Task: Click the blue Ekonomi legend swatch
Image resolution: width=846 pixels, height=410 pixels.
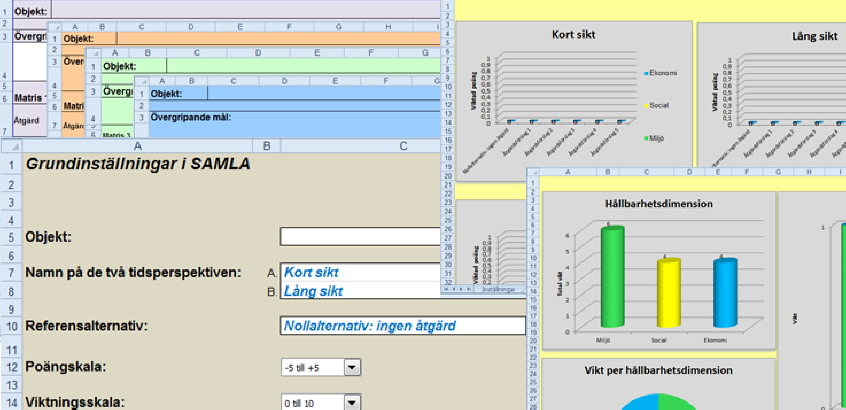Action: point(646,72)
